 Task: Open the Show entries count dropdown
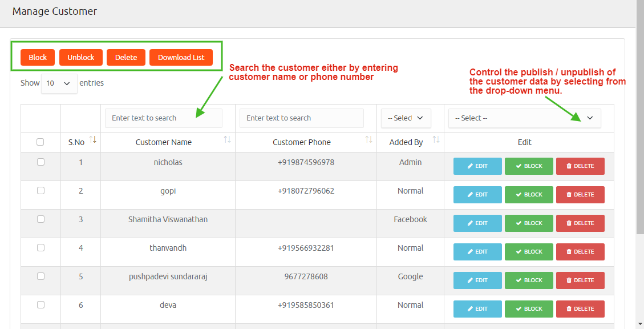click(59, 83)
